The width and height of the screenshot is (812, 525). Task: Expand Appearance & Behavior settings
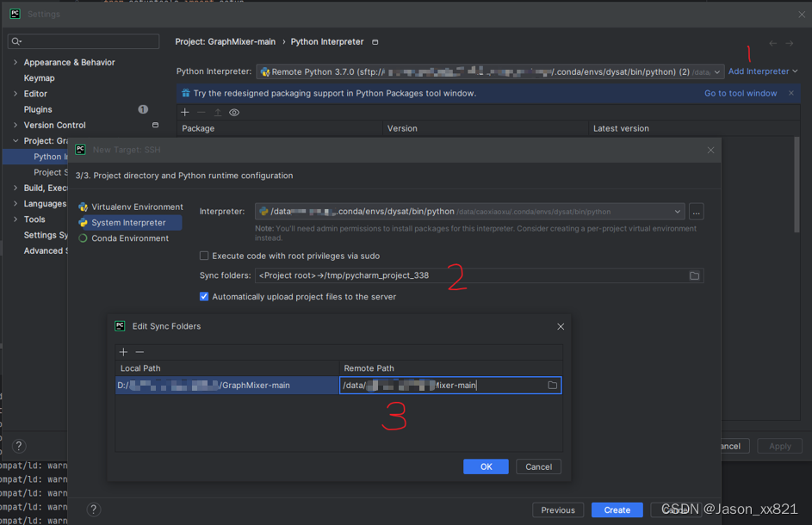15,62
